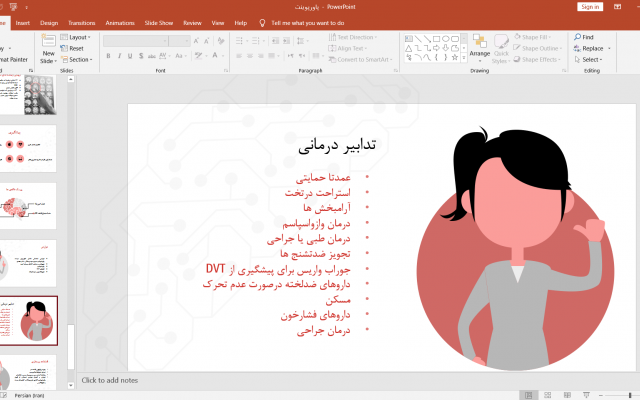Click the Sign in button
This screenshot has width=640, height=400.
pos(590,7)
